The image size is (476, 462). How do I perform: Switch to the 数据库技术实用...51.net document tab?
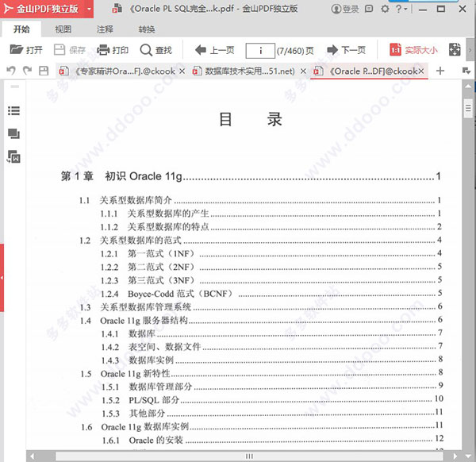tap(246, 71)
